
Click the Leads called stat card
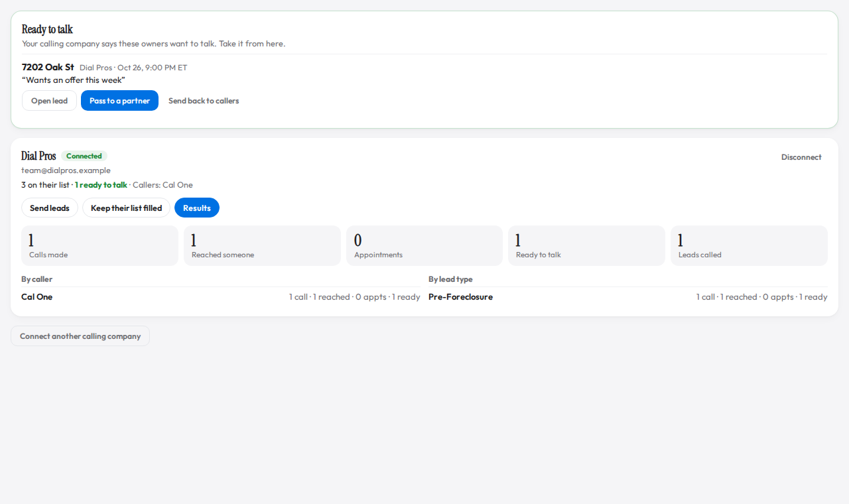pyautogui.click(x=749, y=246)
